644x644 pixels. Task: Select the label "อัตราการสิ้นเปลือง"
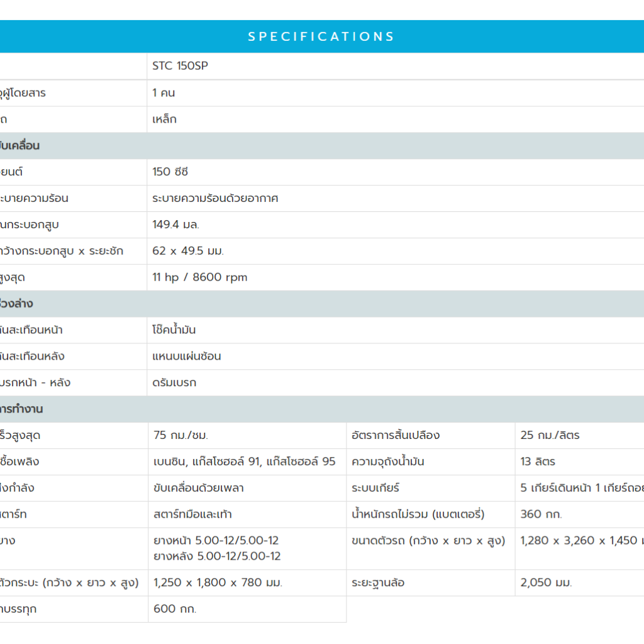(396, 435)
